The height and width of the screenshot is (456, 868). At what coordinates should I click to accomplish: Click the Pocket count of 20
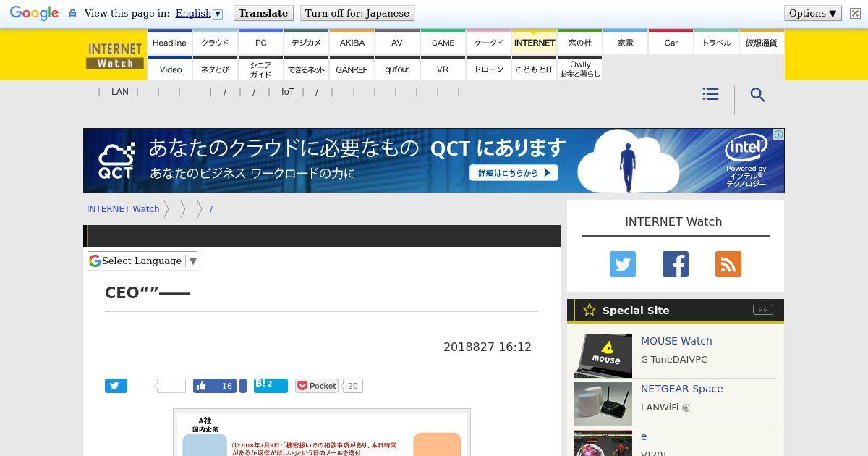(x=352, y=386)
